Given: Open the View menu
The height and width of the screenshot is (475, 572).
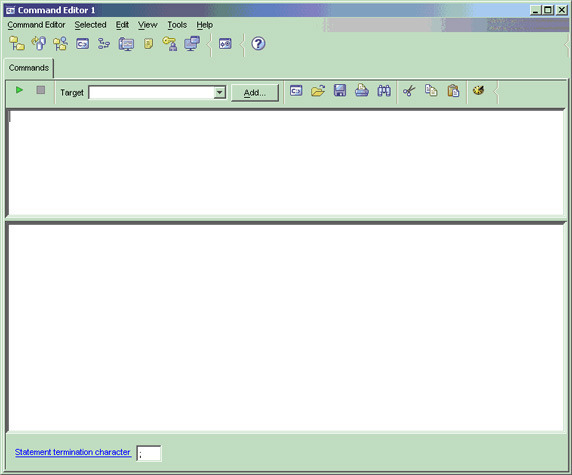Looking at the screenshot, I should pyautogui.click(x=147, y=25).
